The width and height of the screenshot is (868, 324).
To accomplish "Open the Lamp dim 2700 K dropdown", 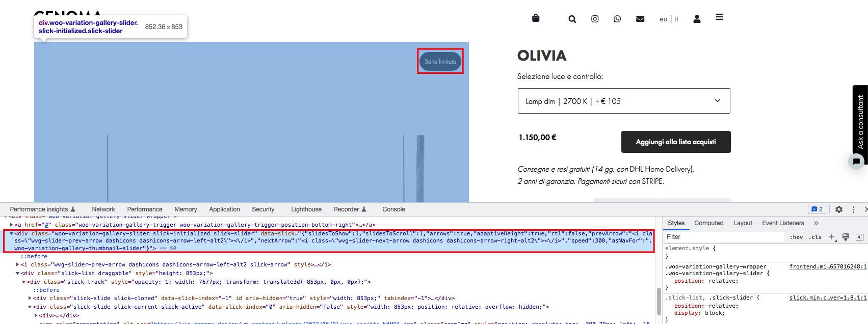I will tap(624, 101).
